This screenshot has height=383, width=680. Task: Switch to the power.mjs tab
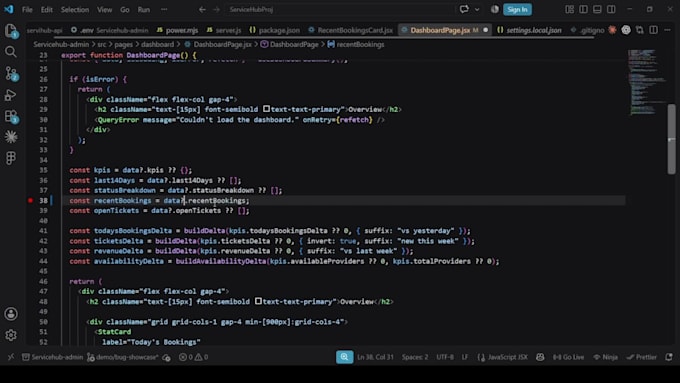pos(177,30)
